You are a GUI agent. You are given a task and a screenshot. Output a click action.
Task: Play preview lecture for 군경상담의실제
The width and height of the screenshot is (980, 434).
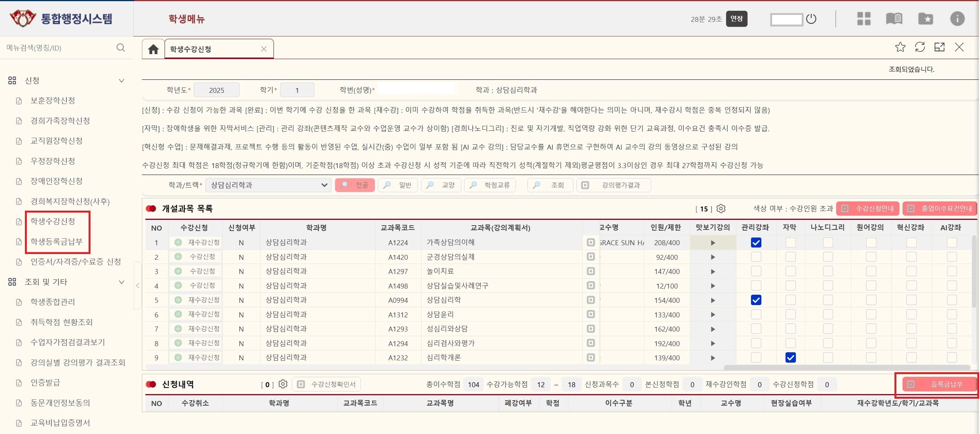(x=713, y=257)
